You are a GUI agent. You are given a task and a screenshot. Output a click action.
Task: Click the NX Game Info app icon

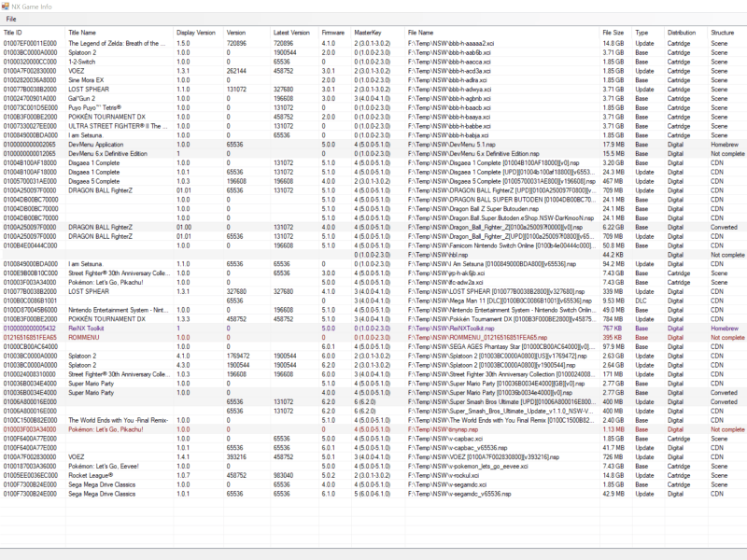coord(6,7)
